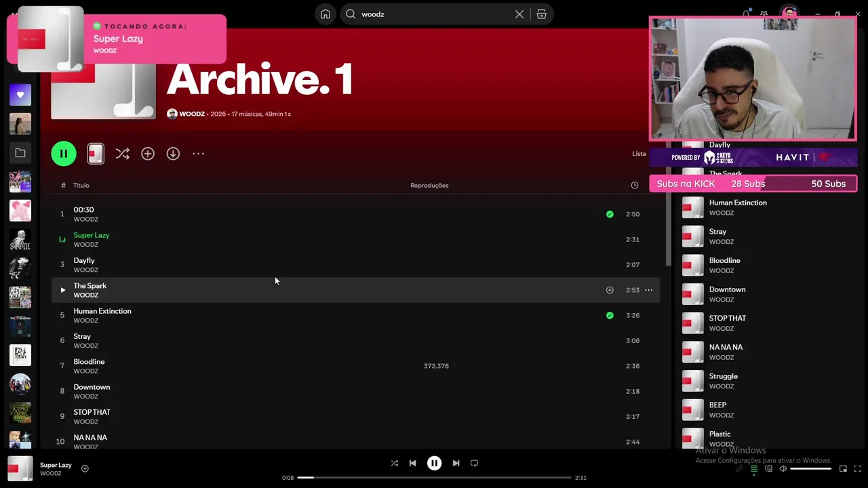The height and width of the screenshot is (488, 868).
Task: Open the Lista view mode dropdown
Action: 639,154
